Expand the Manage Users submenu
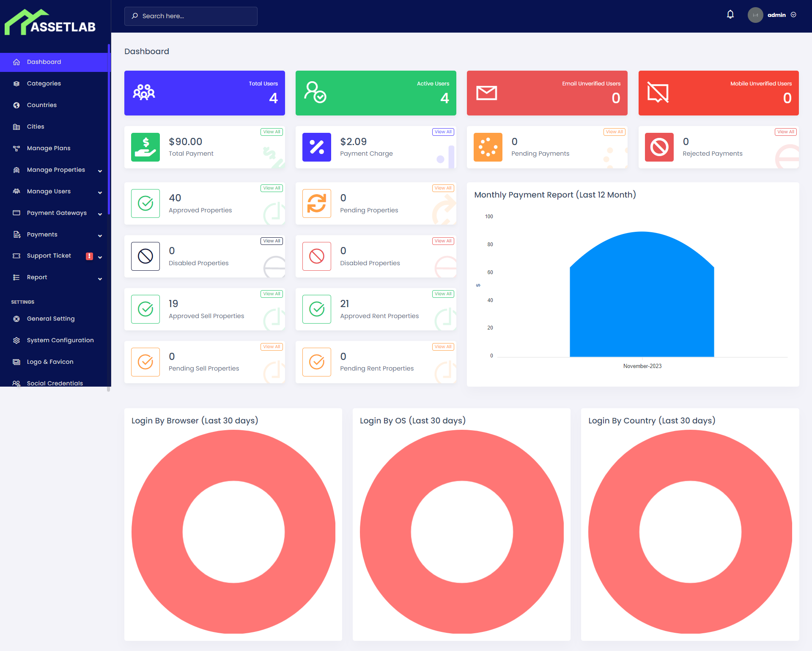This screenshot has width=812, height=651. (48, 191)
